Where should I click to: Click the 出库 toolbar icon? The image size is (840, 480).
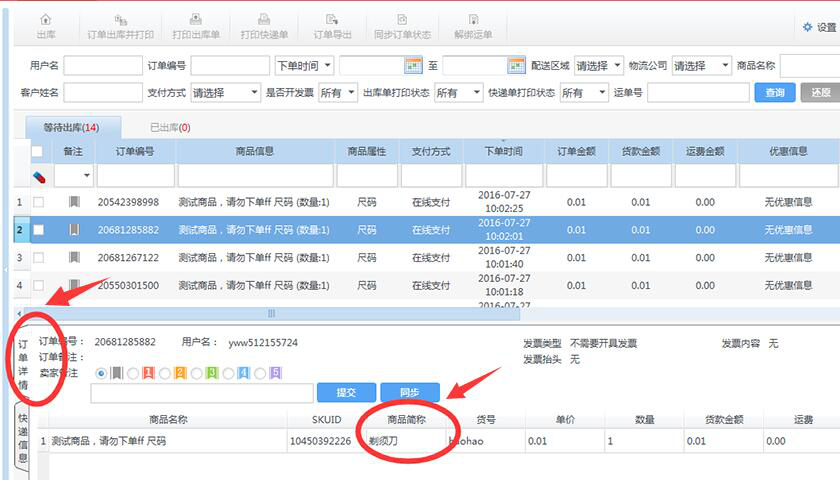[46, 21]
